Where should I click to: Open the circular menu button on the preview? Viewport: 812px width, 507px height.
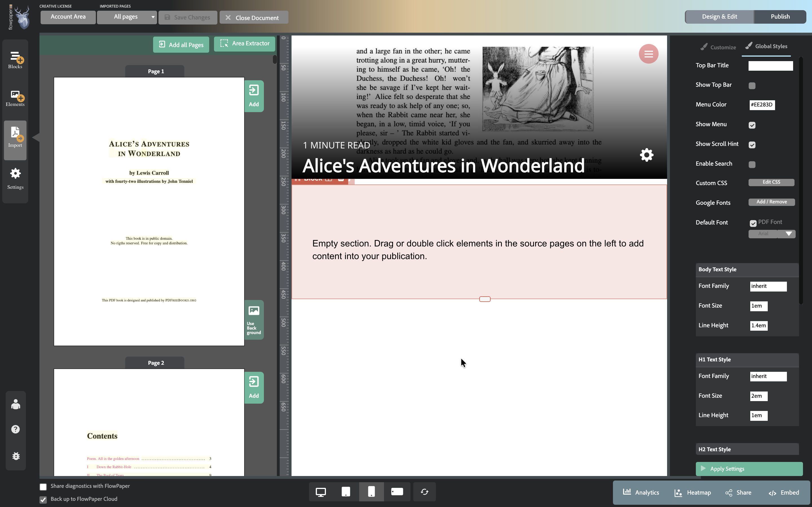[x=648, y=54]
